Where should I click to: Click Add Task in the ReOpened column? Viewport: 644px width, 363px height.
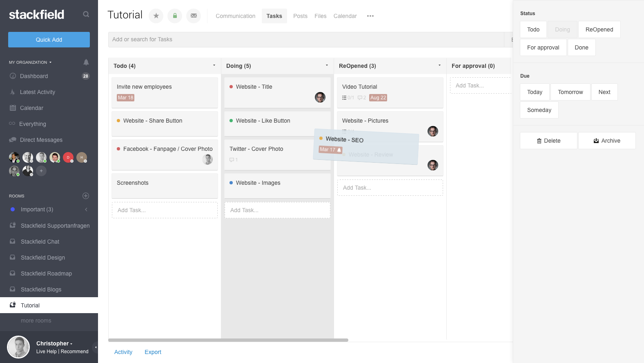tap(390, 188)
